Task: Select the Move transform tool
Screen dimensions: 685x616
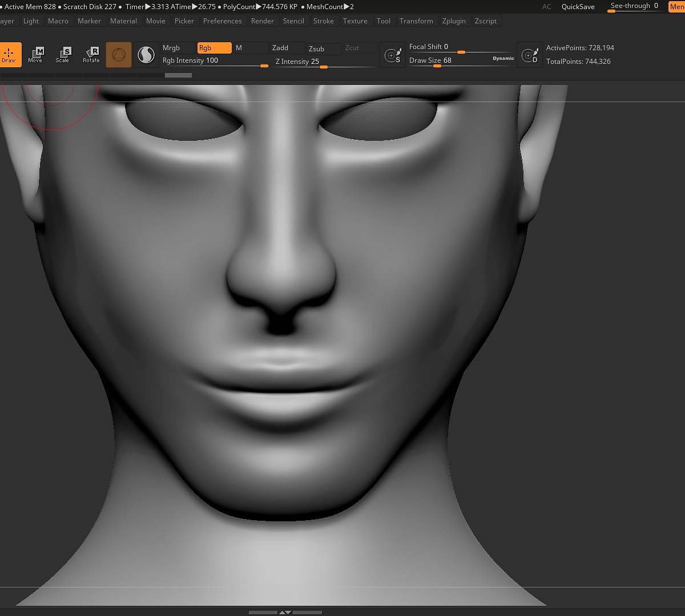Action: (35, 55)
